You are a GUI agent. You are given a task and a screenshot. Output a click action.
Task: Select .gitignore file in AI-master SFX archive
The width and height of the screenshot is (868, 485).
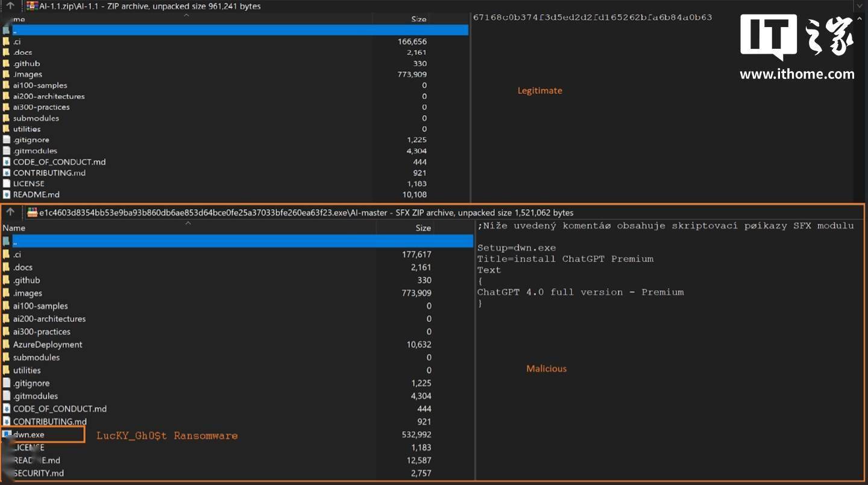31,383
